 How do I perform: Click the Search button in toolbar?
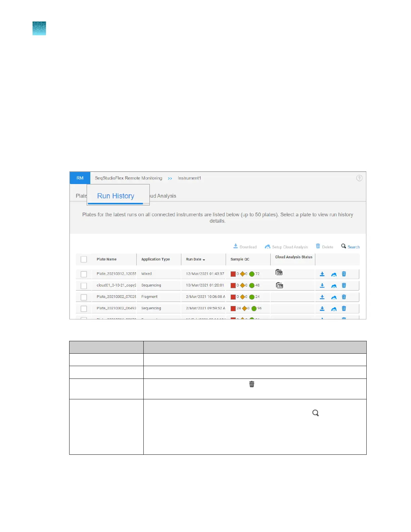tap(350, 247)
